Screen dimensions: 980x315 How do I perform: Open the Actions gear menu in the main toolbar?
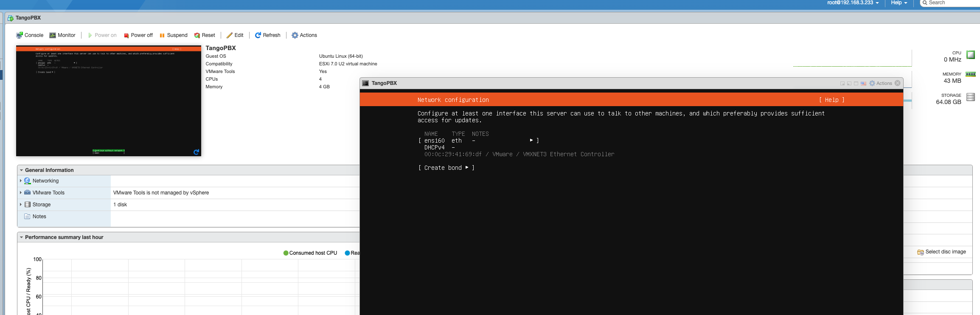point(304,35)
